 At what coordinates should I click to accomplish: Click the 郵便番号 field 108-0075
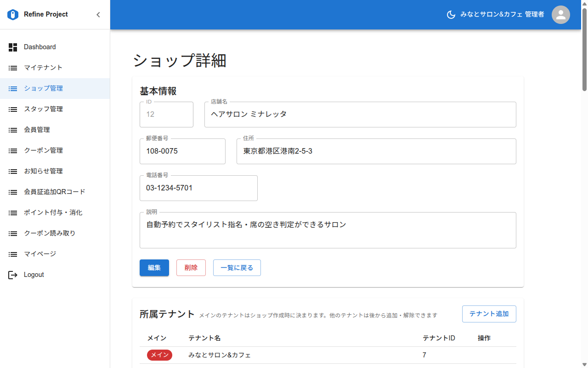182,151
